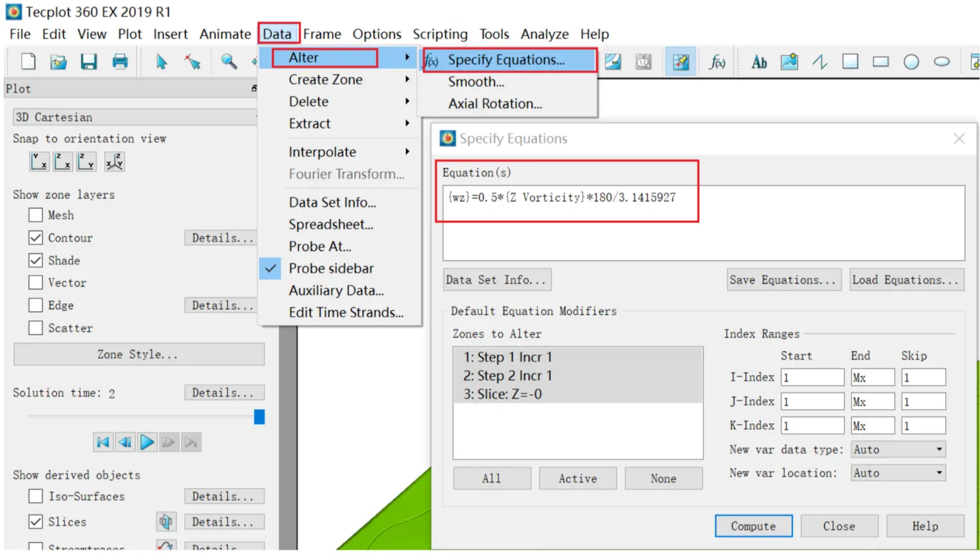This screenshot has height=555, width=980.
Task: Select the rectangle shape tool
Action: (881, 62)
